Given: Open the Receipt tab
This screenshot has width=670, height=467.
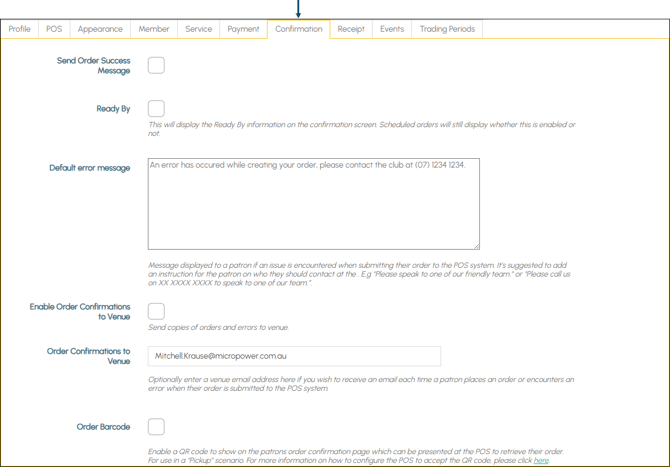Looking at the screenshot, I should 351,29.
